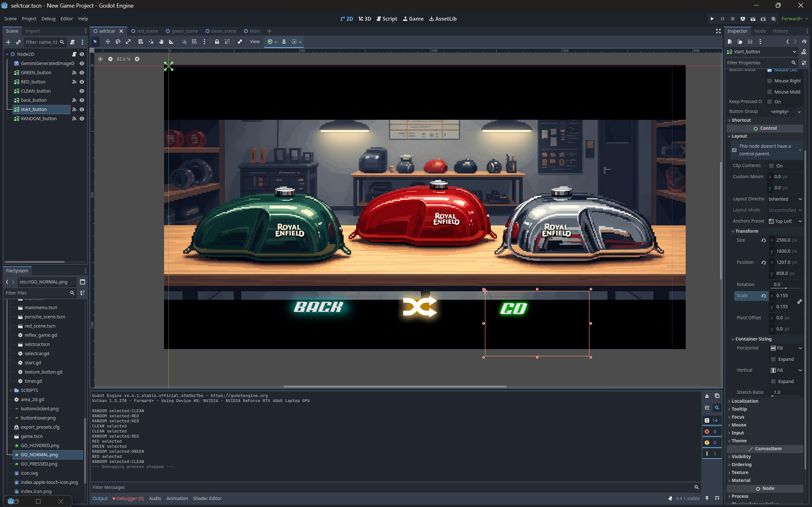Zoom out the 2D viewport

110,59
